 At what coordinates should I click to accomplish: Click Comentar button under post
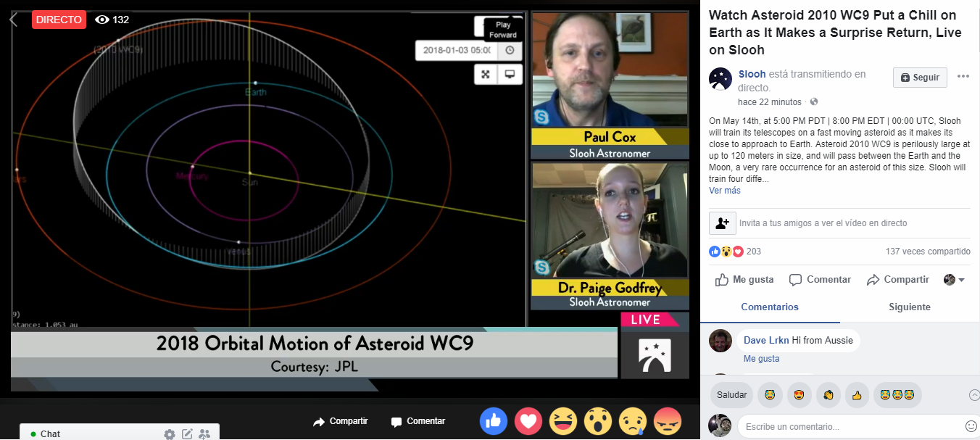(820, 280)
